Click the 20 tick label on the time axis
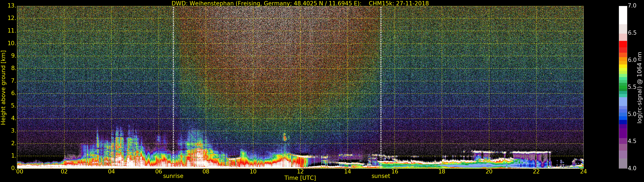This screenshot has width=644, height=182. tap(489, 172)
